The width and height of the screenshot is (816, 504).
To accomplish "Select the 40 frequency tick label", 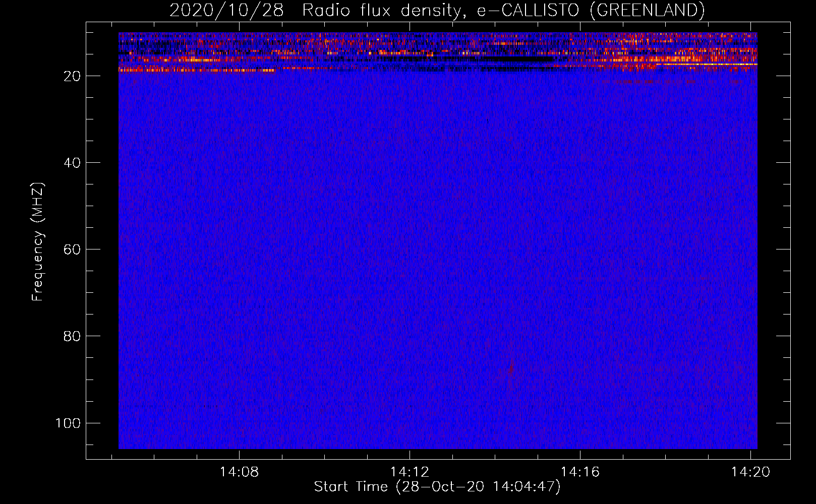I will [72, 163].
